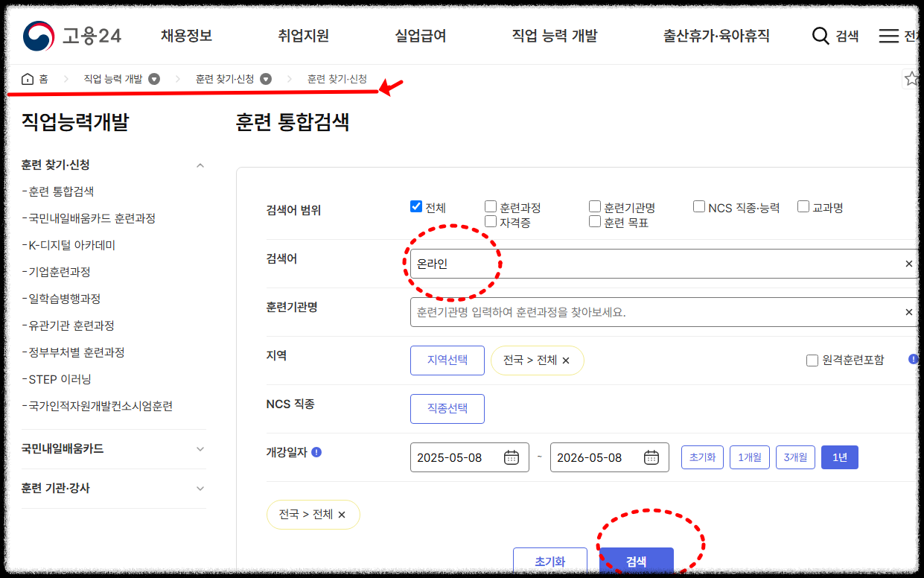The height and width of the screenshot is (578, 924).
Task: Check the 원격훈련포함 option
Action: [811, 360]
